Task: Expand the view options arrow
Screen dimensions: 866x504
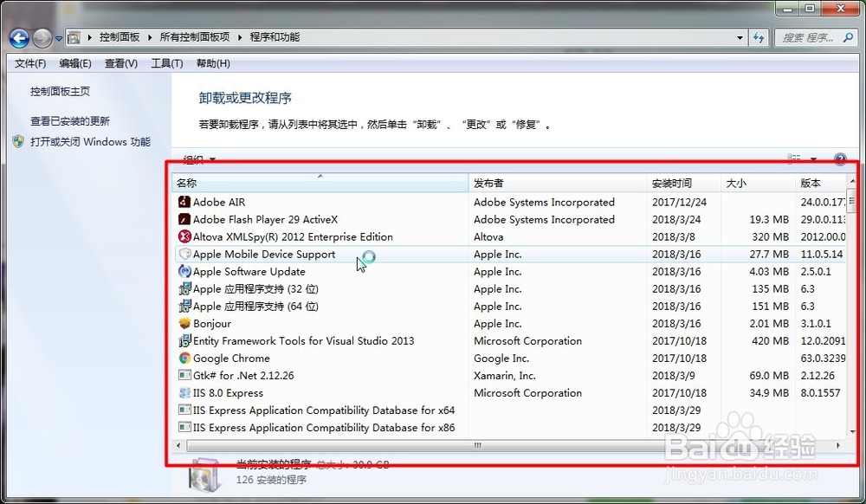Action: pyautogui.click(x=813, y=159)
